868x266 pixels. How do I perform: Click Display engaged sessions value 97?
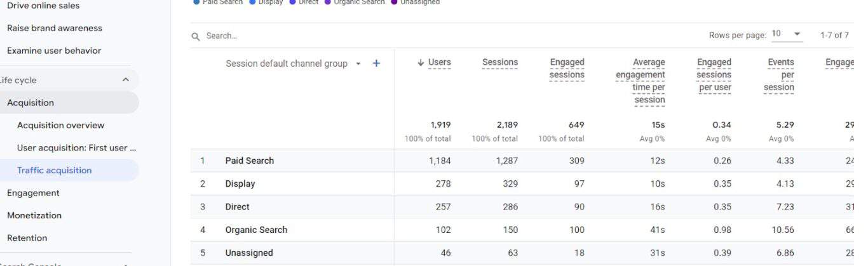(x=579, y=184)
